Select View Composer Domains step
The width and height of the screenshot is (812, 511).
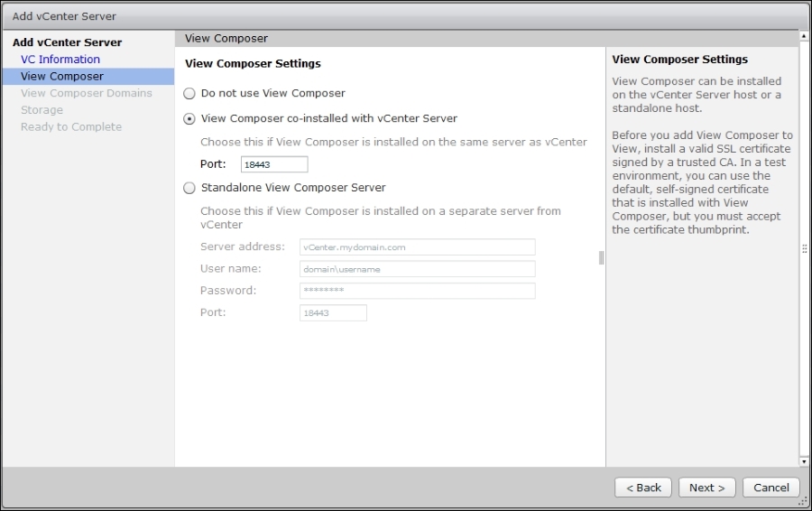pyautogui.click(x=87, y=93)
